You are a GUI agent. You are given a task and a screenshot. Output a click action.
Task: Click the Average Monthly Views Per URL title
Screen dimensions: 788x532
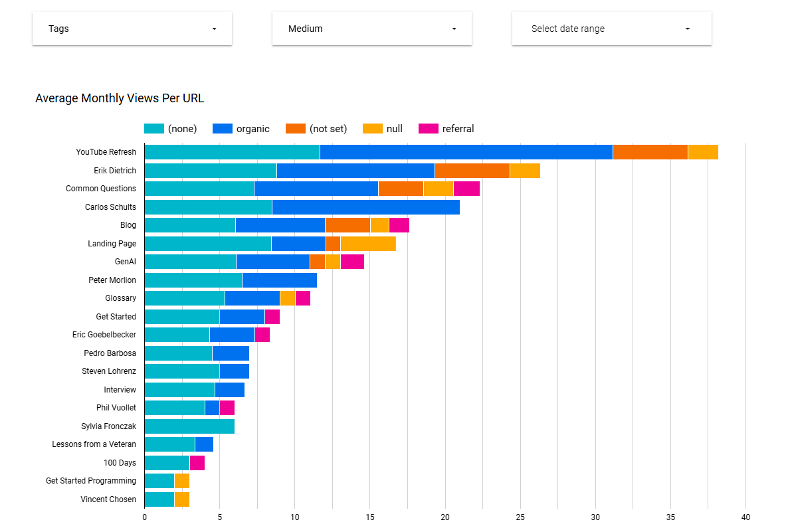[x=120, y=98]
